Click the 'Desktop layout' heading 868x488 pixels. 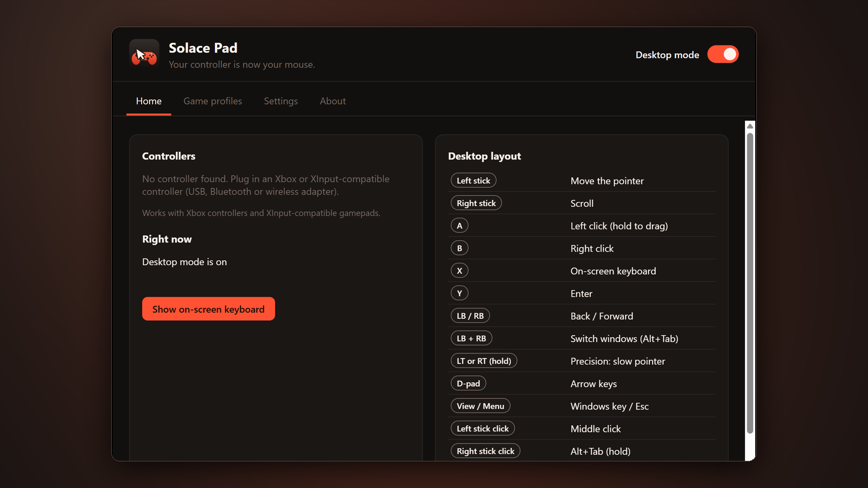coord(484,156)
